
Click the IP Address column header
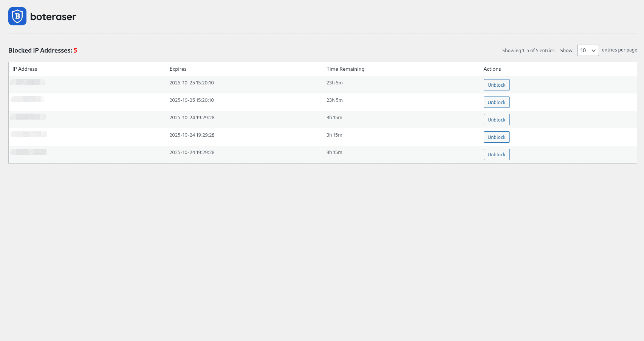(25, 69)
